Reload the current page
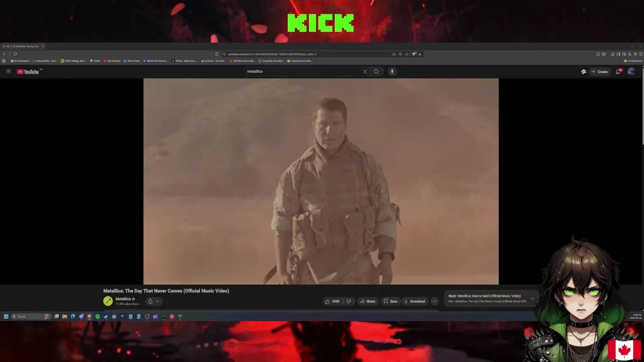 (x=16, y=54)
